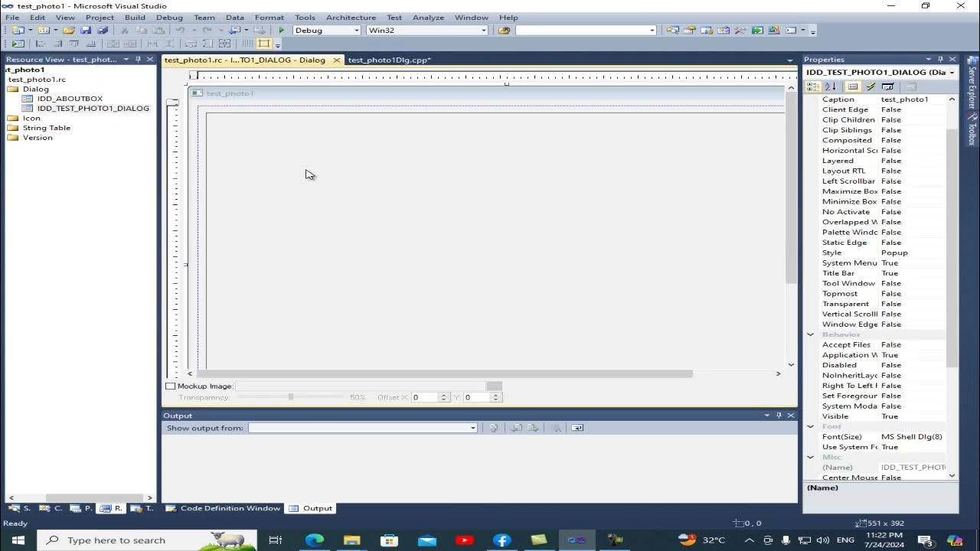
Task: Open the Build menu
Action: (135, 17)
